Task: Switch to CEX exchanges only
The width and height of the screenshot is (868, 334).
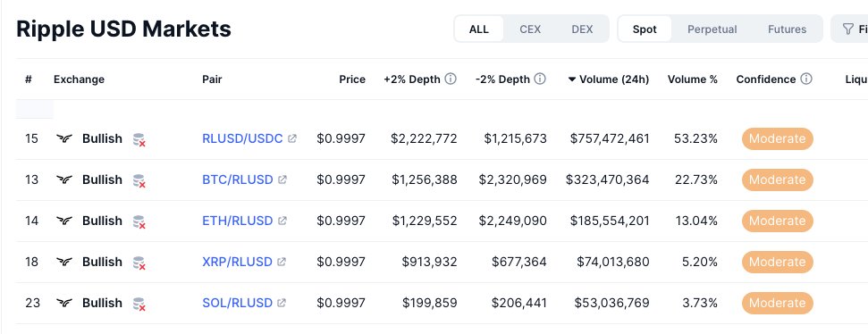Action: pos(530,29)
